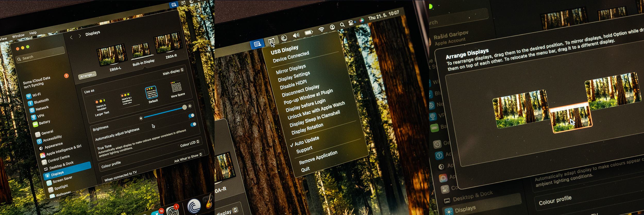644x215 pixels.
Task: Open the Help menu in the menu bar
Action: pos(33,33)
